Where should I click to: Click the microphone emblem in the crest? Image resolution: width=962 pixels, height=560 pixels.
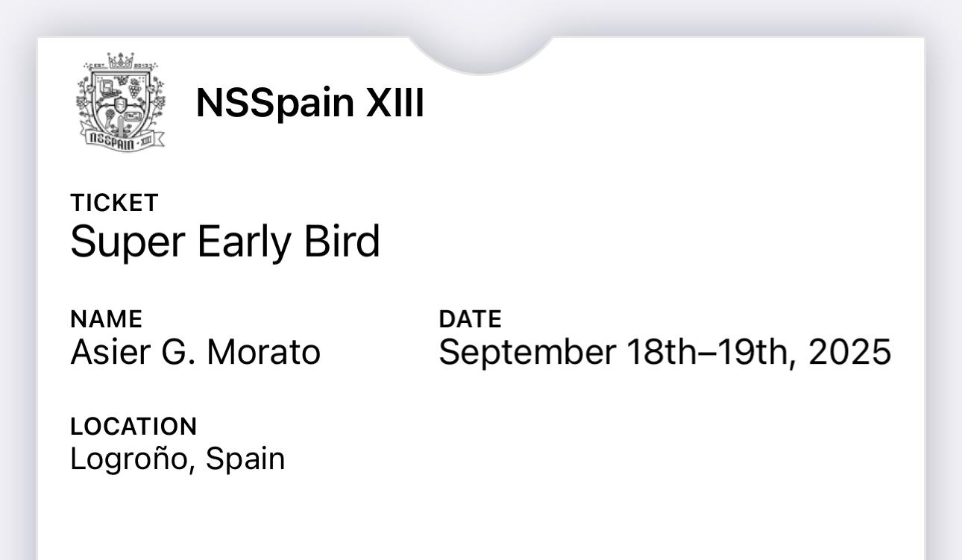tap(110, 117)
